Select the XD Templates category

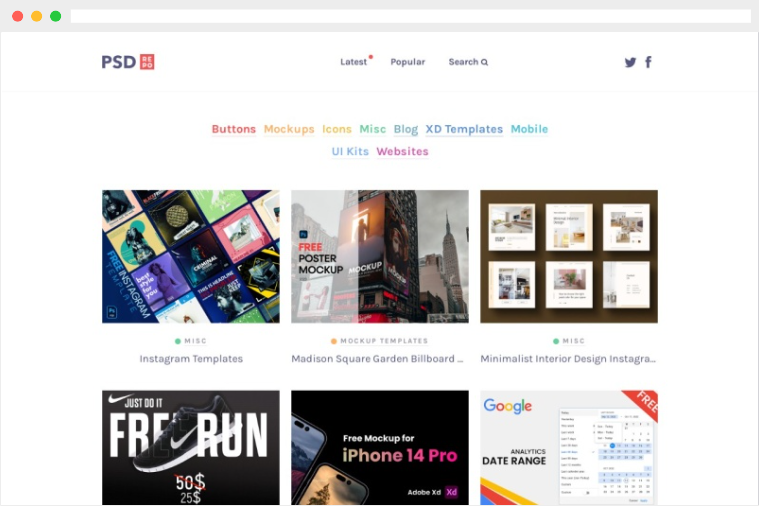click(464, 129)
